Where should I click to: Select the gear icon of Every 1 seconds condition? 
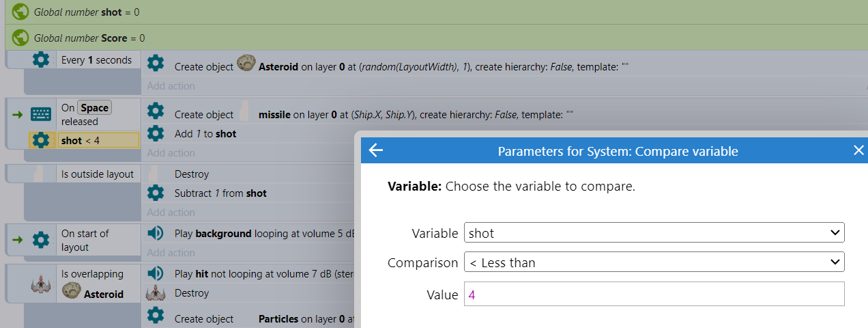click(41, 60)
